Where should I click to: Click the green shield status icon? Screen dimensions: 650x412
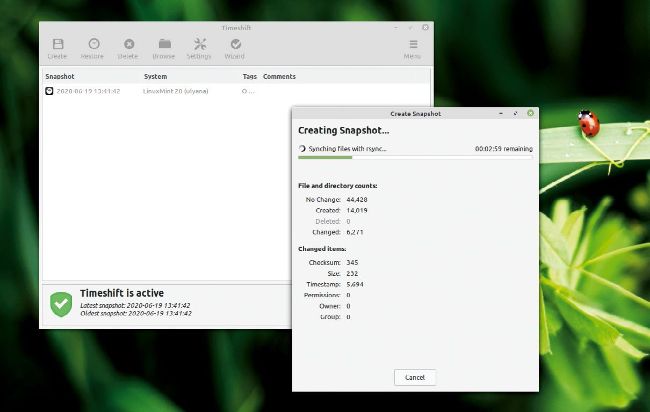point(62,304)
